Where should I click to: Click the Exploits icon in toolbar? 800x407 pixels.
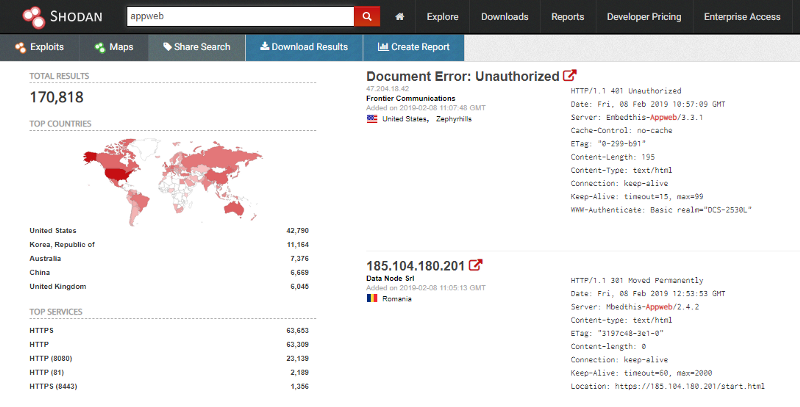[x=20, y=47]
